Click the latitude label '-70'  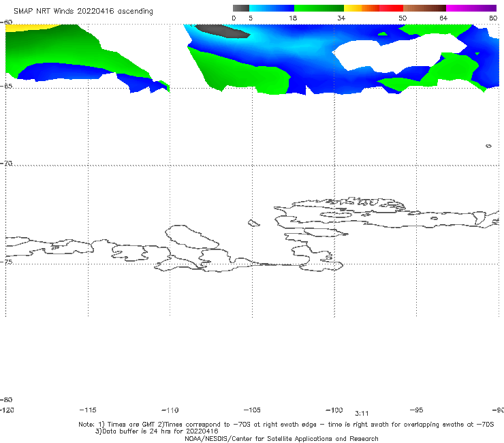(x=6, y=163)
